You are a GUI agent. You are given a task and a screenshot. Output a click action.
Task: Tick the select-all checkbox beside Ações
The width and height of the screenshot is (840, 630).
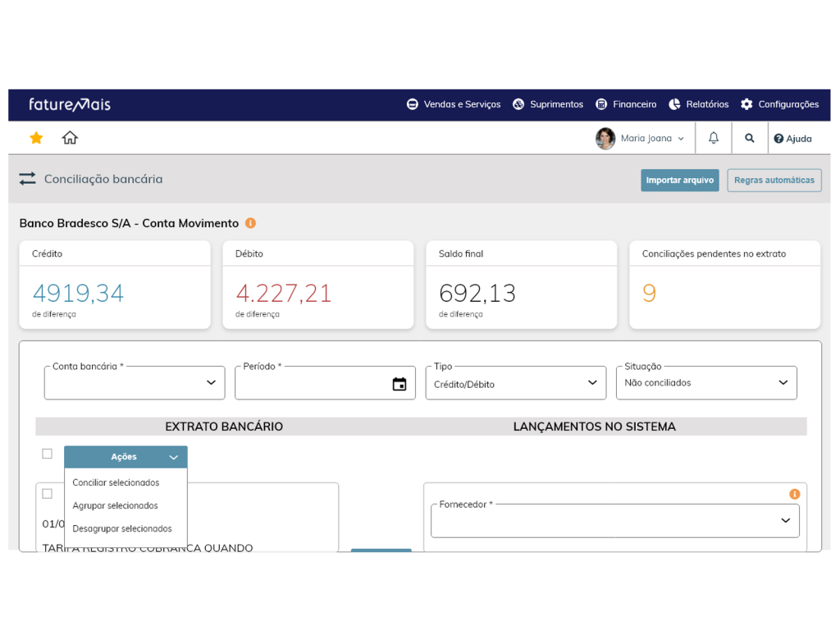coord(47,454)
